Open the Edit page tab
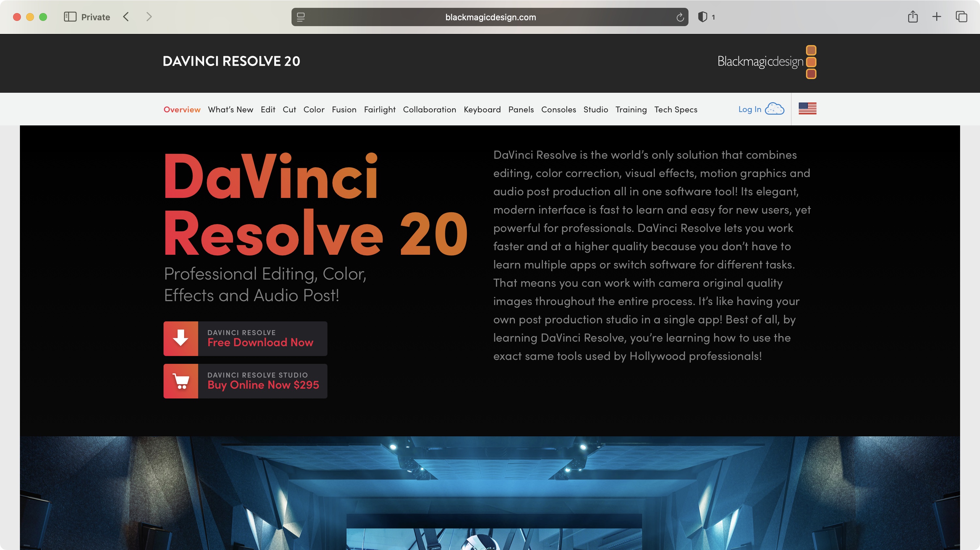The image size is (980, 550). pyautogui.click(x=268, y=110)
